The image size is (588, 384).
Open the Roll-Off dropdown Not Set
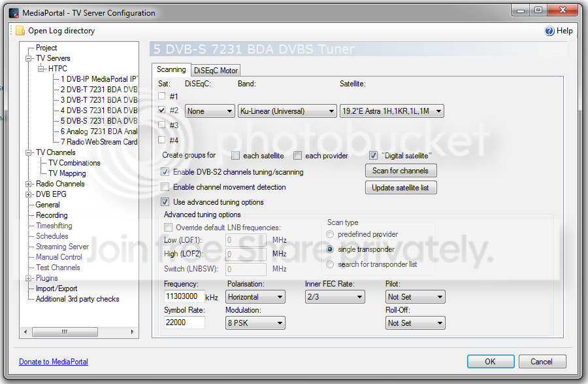point(416,323)
